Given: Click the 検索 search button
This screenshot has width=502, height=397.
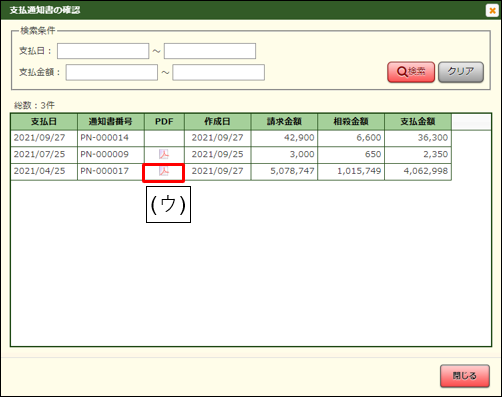Looking at the screenshot, I should [x=411, y=72].
